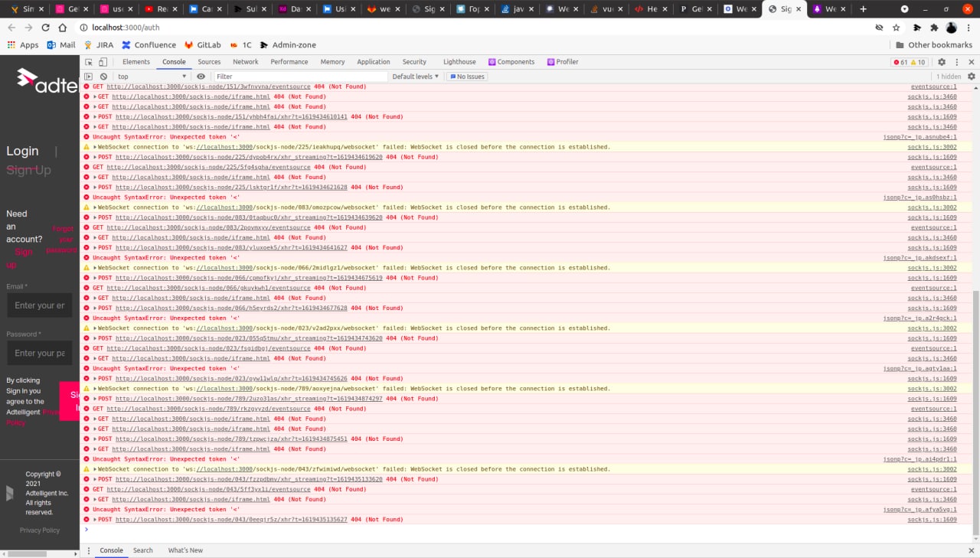Open the JavaScript context 'top' dropdown
The height and width of the screenshot is (558, 980).
(x=152, y=77)
